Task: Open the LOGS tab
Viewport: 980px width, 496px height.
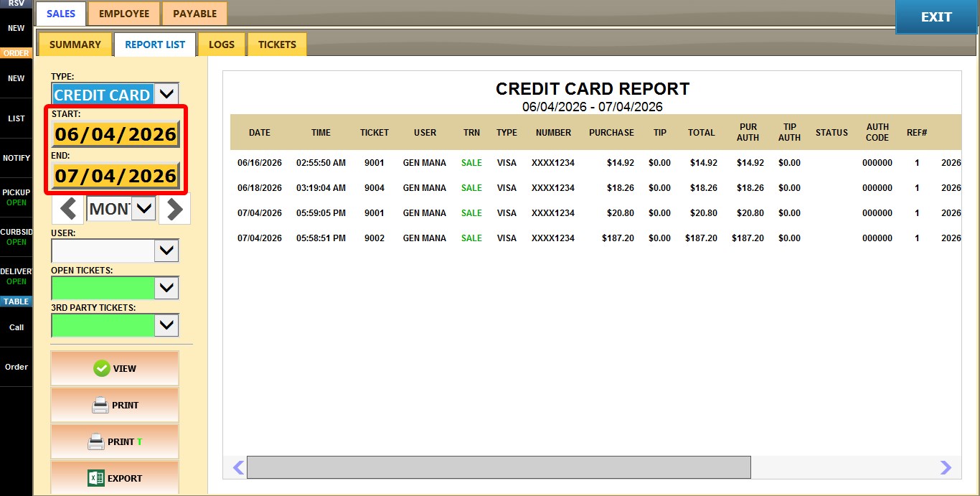Action: coord(222,45)
